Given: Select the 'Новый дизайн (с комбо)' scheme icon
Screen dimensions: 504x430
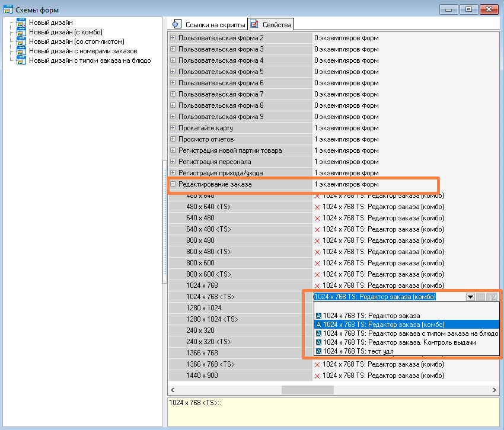Looking at the screenshot, I should coord(21,32).
